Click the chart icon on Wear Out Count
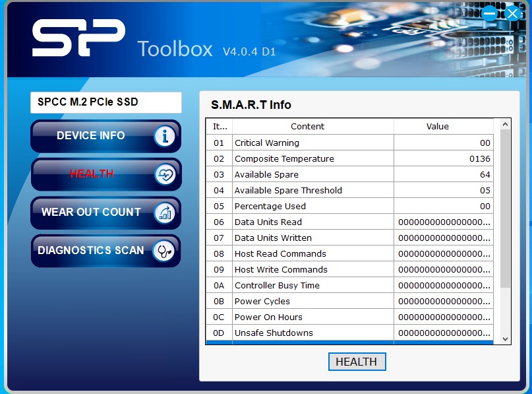This screenshot has height=394, width=532. (165, 213)
